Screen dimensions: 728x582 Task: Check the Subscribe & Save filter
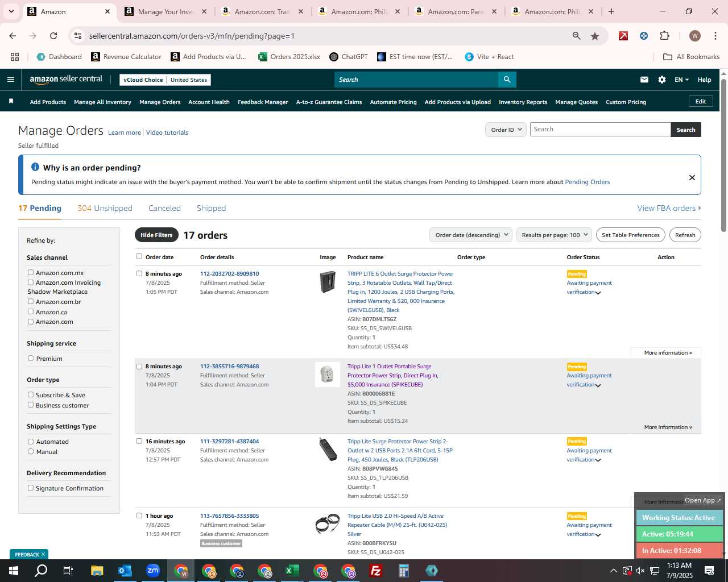coord(31,395)
